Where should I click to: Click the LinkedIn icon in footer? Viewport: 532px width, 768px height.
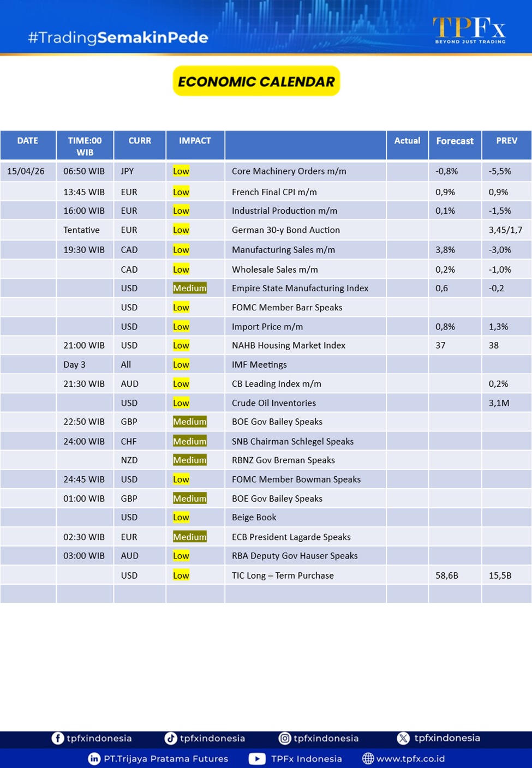pyautogui.click(x=94, y=759)
